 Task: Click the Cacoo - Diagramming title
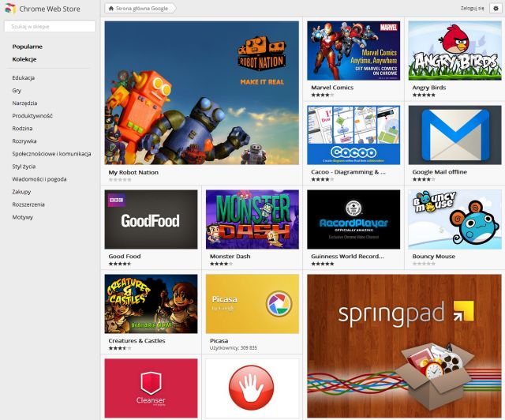click(348, 172)
